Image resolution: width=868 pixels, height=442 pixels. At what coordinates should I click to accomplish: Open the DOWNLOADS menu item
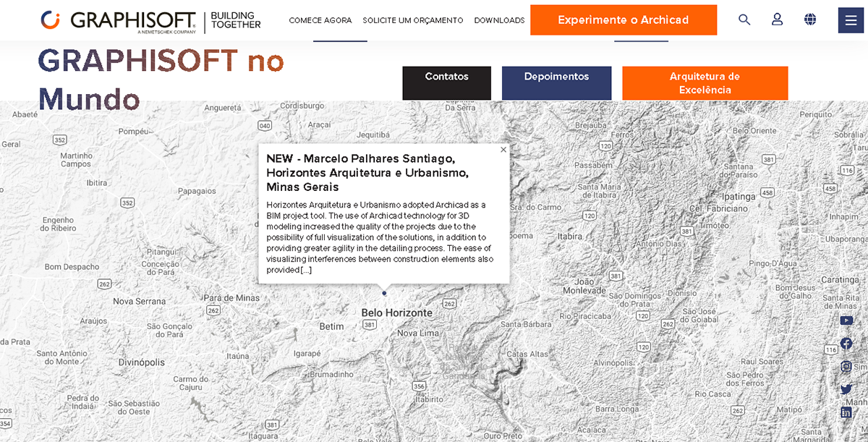click(x=499, y=20)
